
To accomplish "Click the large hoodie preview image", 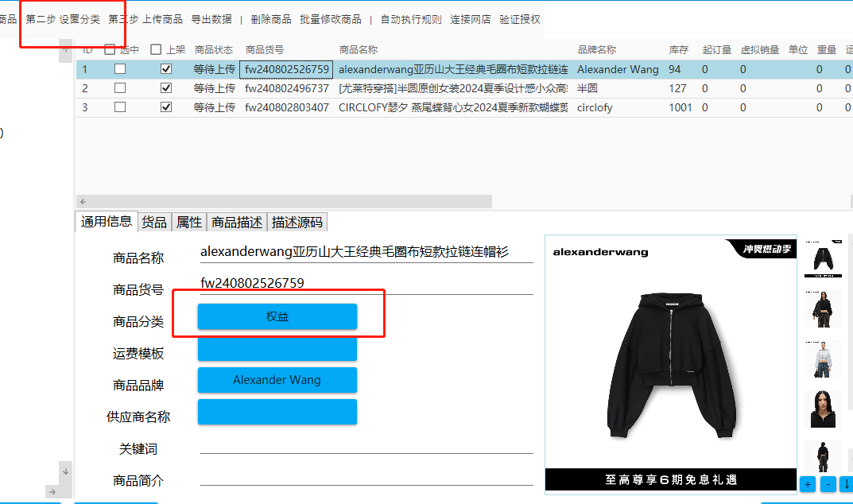I will coord(670,362).
